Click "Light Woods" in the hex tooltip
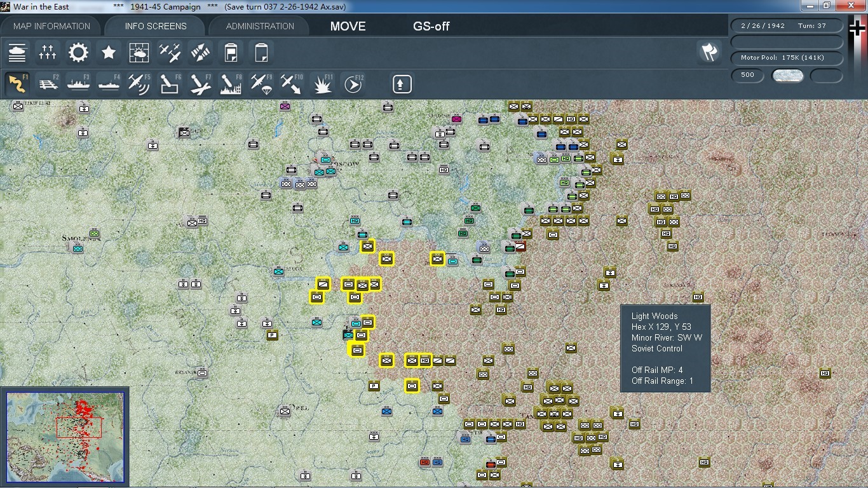This screenshot has height=488, width=868. pyautogui.click(x=654, y=316)
